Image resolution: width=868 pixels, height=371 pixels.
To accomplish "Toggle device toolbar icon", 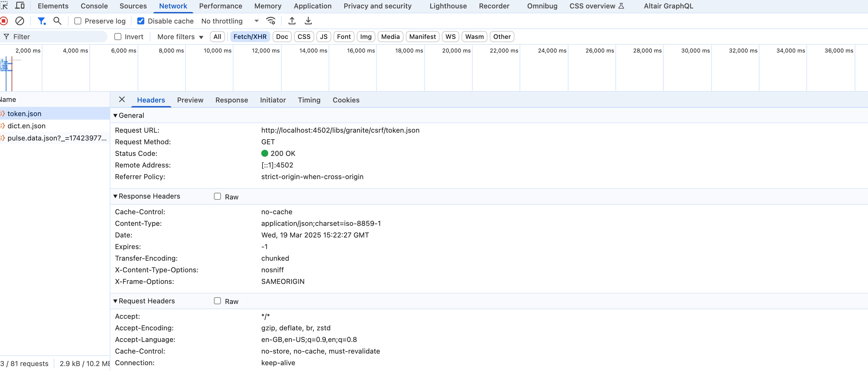I will (x=20, y=6).
